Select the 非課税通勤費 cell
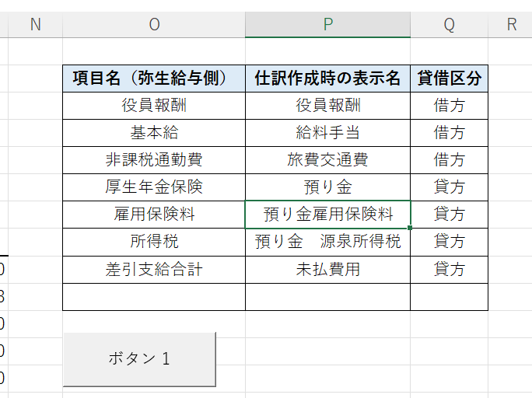Image resolution: width=532 pixels, height=398 pixels. tap(154, 160)
